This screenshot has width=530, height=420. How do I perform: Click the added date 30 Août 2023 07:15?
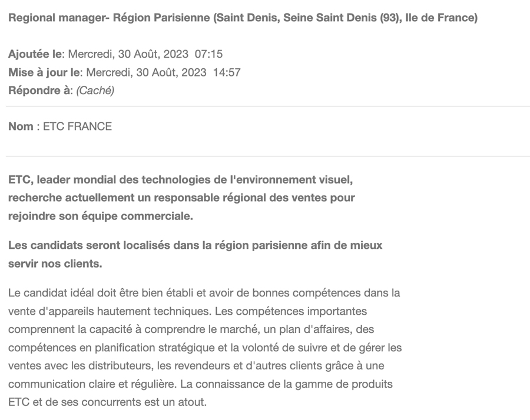click(145, 54)
